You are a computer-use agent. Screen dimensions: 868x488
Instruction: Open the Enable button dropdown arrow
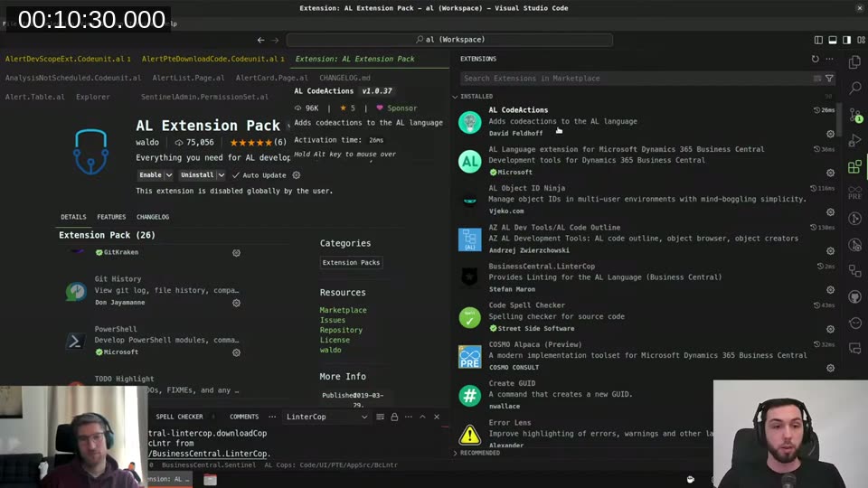[x=169, y=174]
